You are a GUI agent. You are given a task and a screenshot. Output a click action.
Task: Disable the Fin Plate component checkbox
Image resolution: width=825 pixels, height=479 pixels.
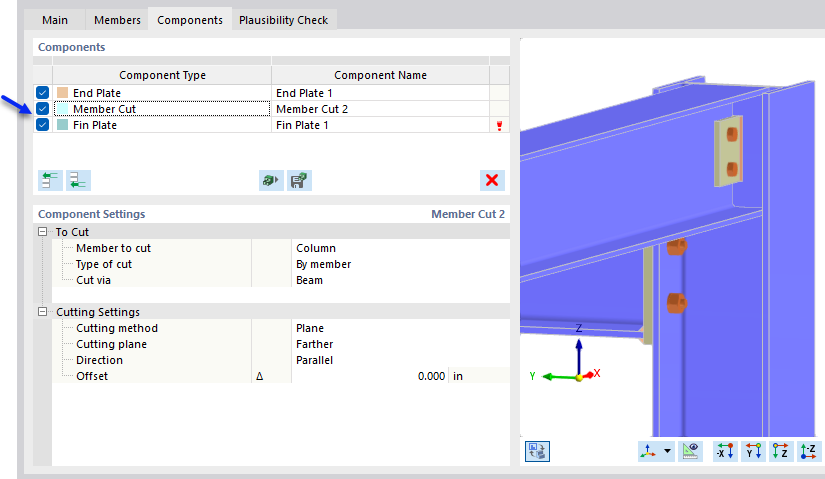click(x=43, y=125)
